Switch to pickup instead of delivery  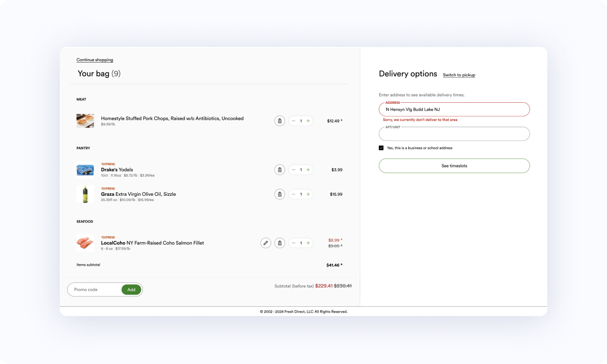[459, 75]
